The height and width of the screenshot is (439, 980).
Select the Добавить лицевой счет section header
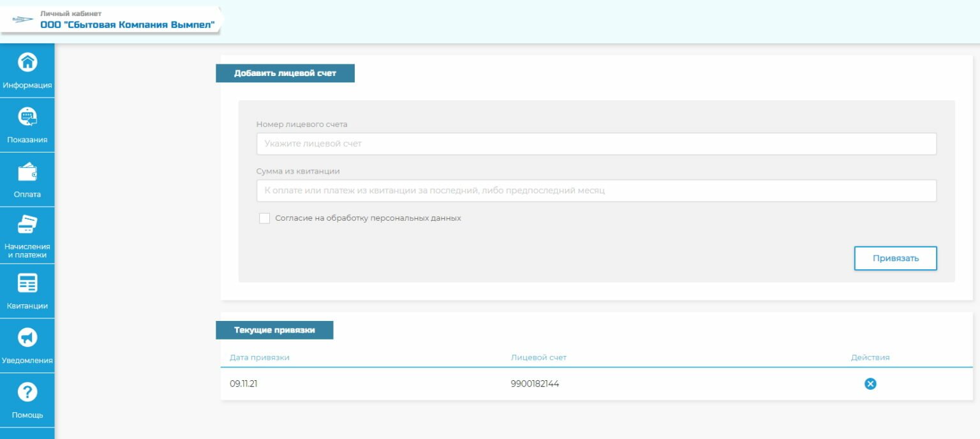[285, 73]
